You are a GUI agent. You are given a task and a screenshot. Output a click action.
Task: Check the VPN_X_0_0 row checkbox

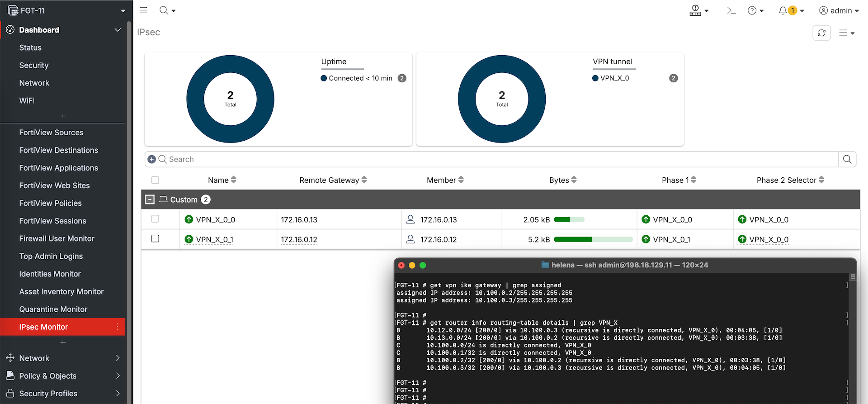click(155, 219)
